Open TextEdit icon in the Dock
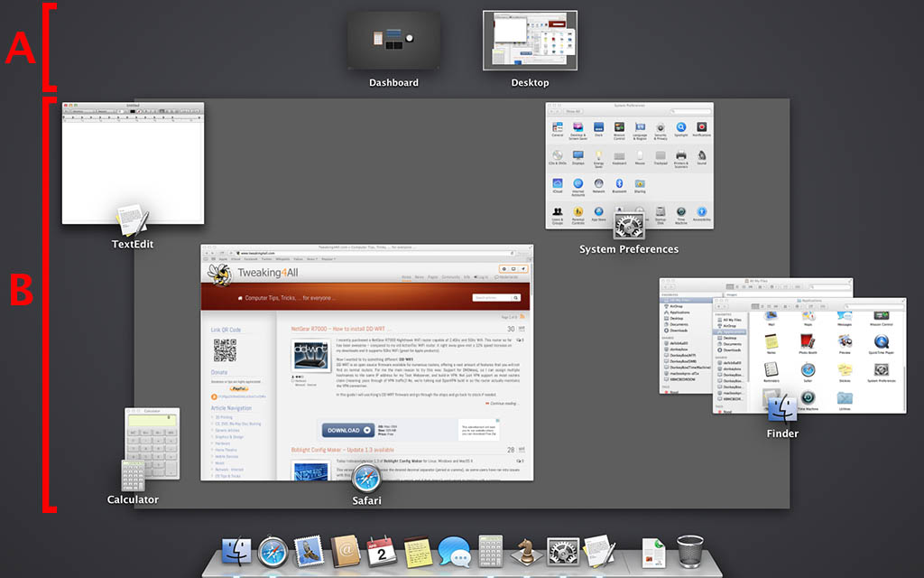924x578 pixels. coord(599,552)
